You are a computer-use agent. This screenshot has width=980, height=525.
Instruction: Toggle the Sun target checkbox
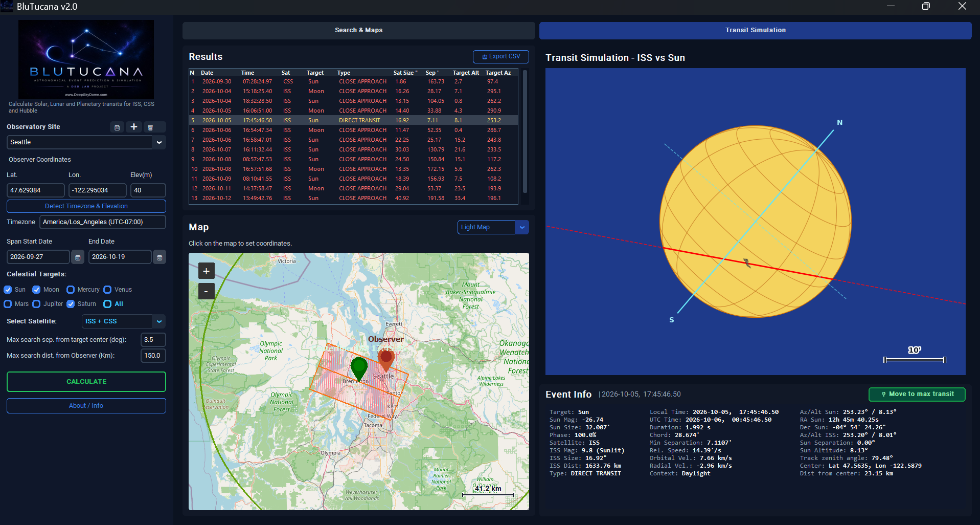pyautogui.click(x=8, y=290)
